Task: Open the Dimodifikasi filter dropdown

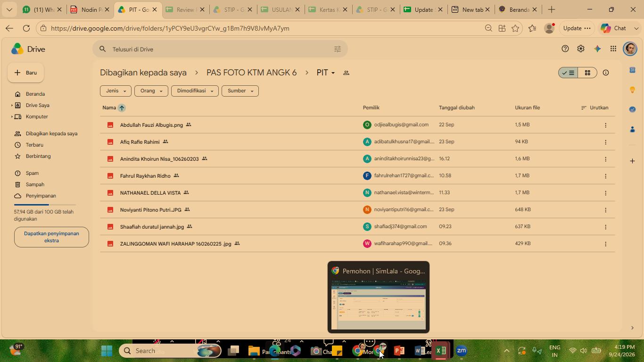Action: (x=195, y=91)
